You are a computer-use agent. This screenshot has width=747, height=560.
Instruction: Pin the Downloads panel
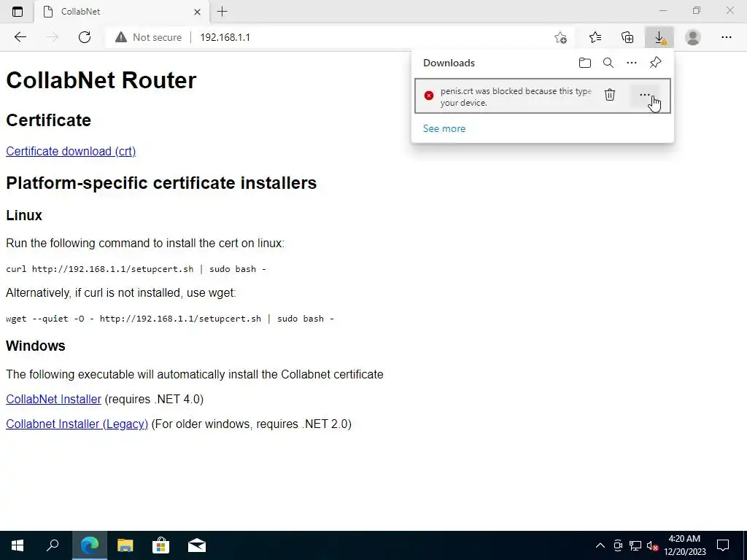click(x=655, y=63)
